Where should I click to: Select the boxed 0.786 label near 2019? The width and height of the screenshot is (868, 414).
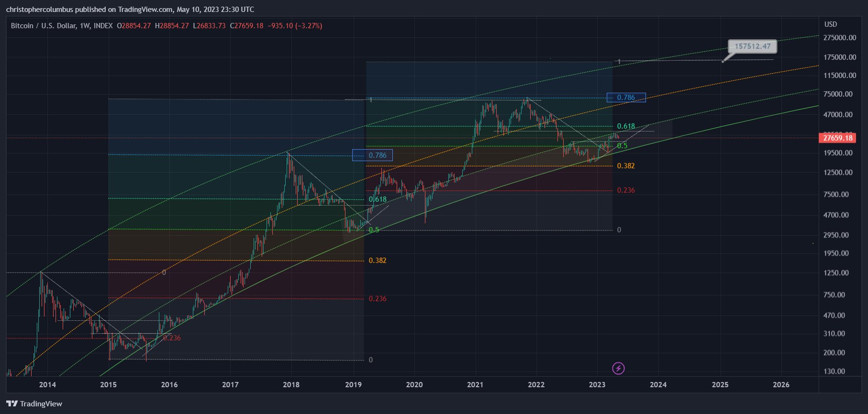pyautogui.click(x=372, y=155)
